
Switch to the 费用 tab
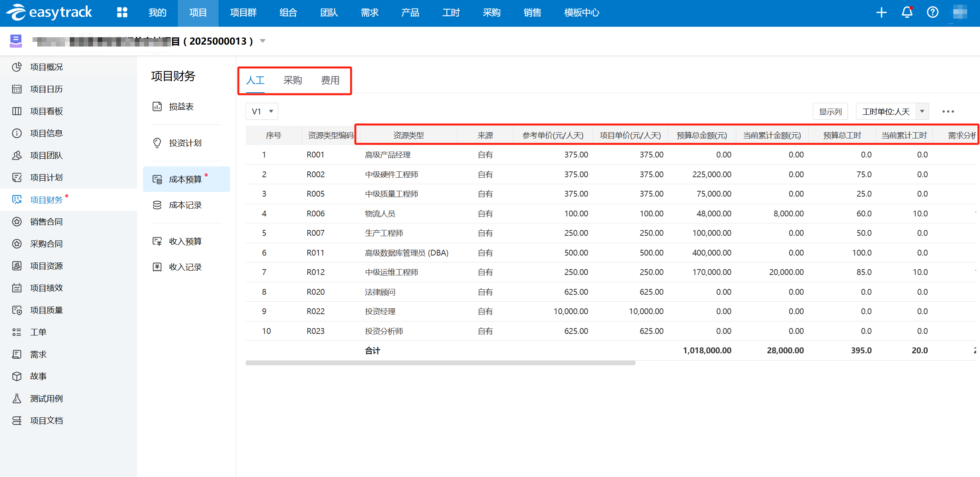pyautogui.click(x=330, y=80)
